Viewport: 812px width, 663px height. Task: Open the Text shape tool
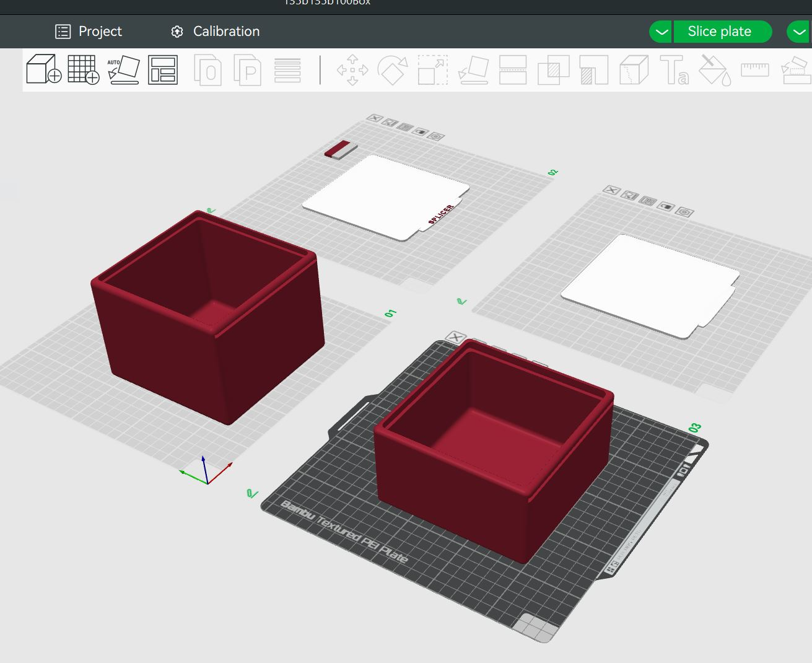(x=674, y=70)
